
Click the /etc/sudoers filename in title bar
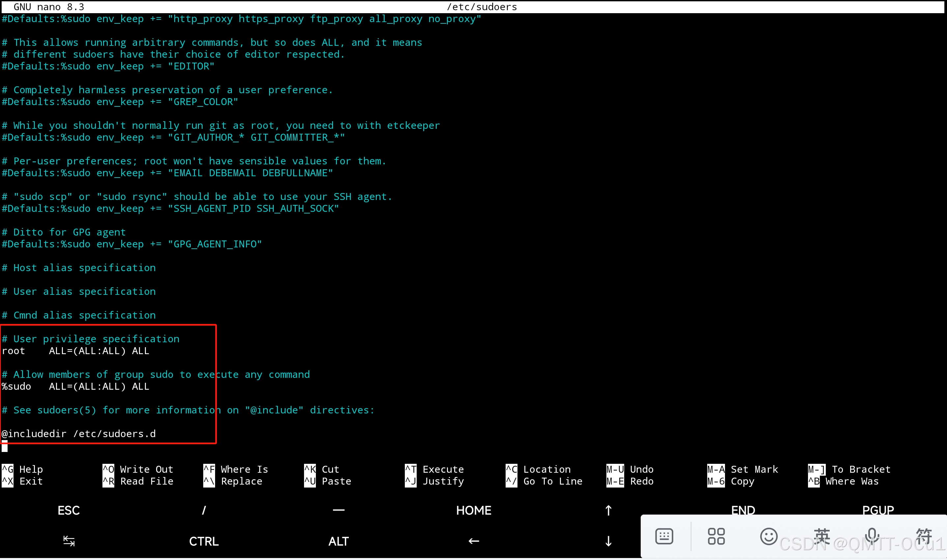pos(482,7)
